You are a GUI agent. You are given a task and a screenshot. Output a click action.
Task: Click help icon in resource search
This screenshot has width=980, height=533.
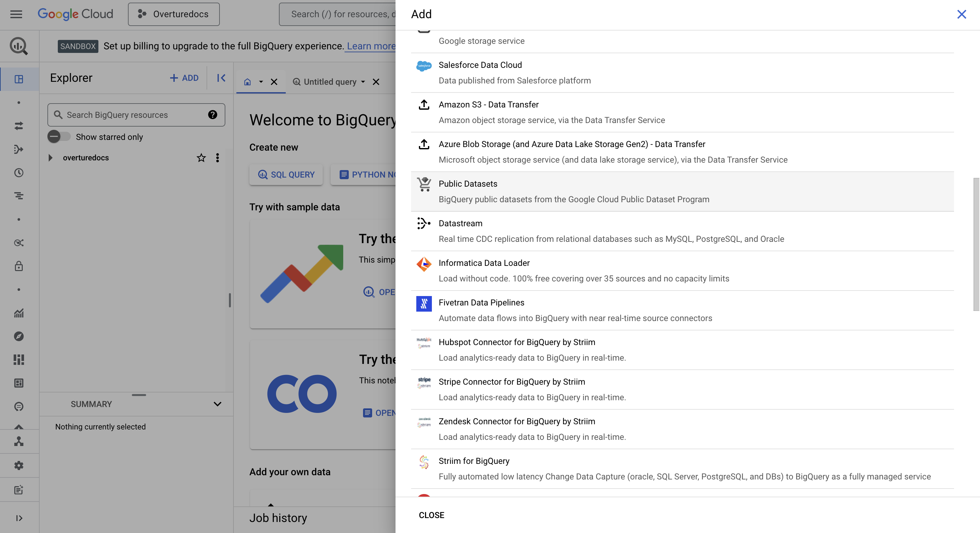(213, 115)
